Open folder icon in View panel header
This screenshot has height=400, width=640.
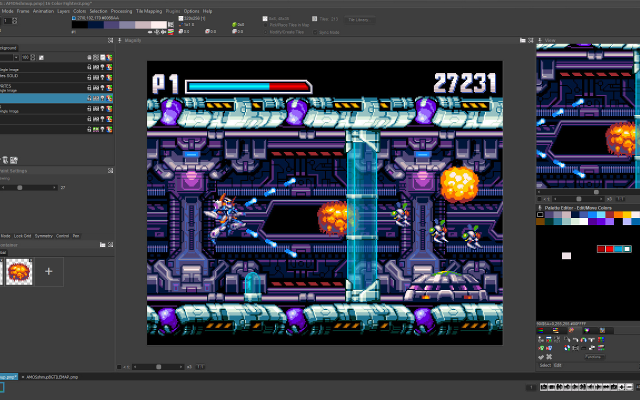point(522,40)
